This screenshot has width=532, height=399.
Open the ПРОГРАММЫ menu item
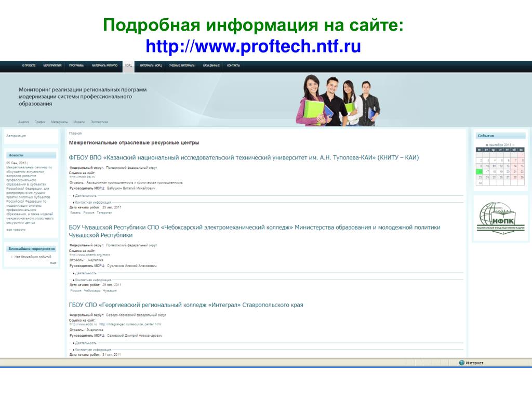pyautogui.click(x=76, y=65)
